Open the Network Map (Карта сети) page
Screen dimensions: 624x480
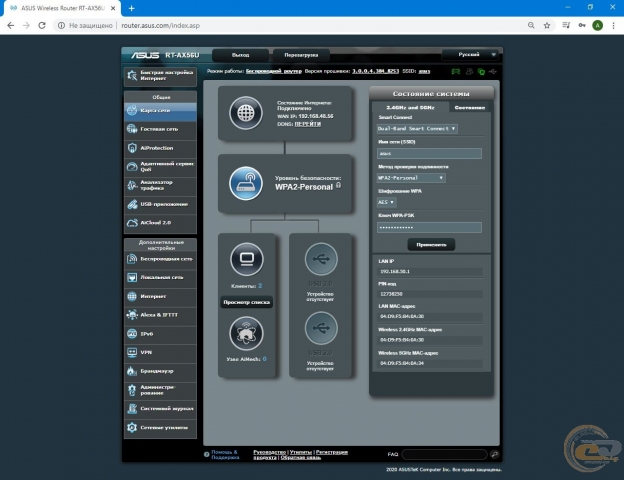click(x=160, y=111)
